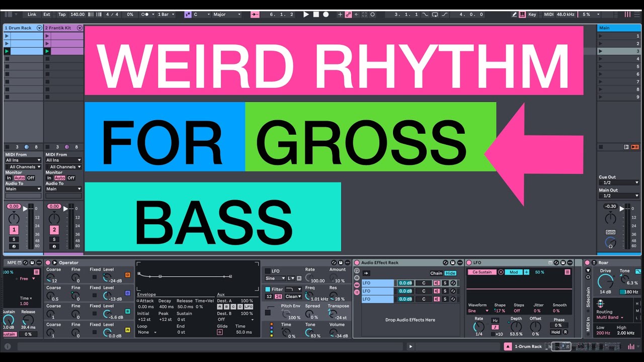Viewport: 644px width, 362px height.
Task: Enable the LFO rate x10 checkbox
Action: click(x=493, y=334)
